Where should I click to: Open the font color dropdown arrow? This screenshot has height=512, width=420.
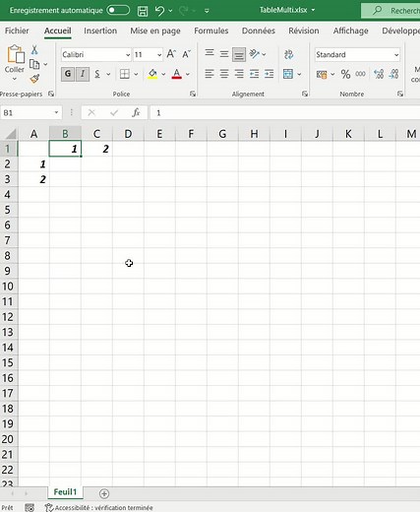point(188,74)
